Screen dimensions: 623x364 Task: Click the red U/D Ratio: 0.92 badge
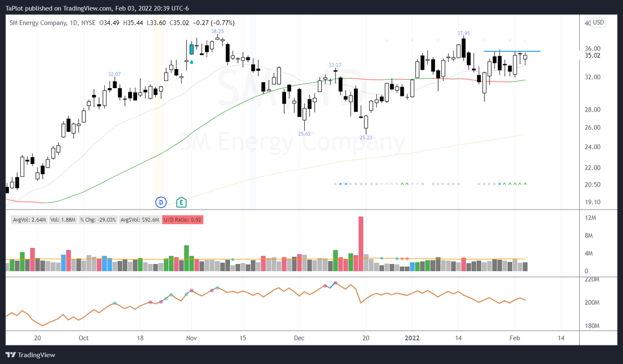point(183,220)
